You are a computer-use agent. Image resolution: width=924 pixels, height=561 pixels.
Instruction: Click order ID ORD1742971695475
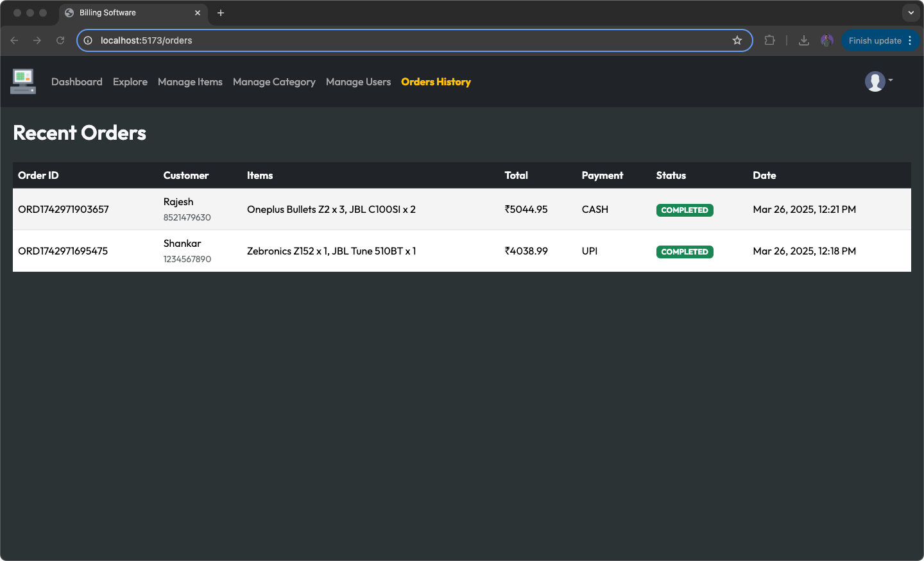point(63,251)
